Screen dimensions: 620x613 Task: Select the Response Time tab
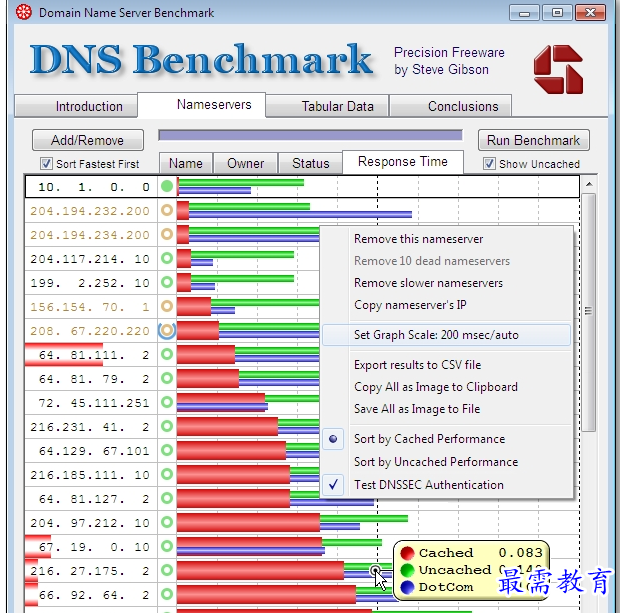(x=403, y=162)
